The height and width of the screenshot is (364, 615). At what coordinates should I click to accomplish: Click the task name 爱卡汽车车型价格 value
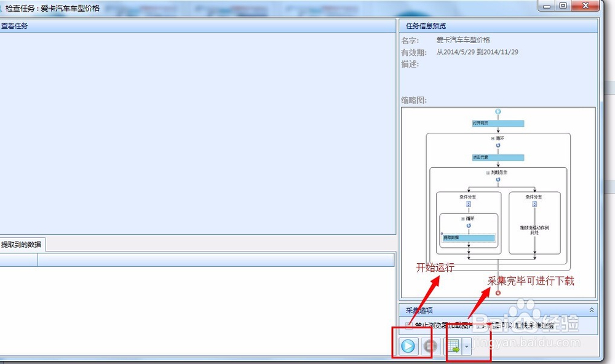click(463, 40)
